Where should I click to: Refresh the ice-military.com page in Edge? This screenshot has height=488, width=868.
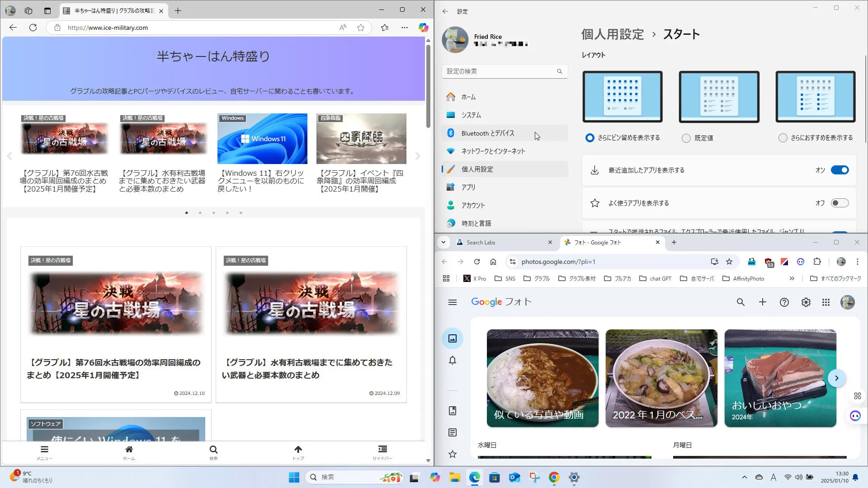[x=33, y=28]
